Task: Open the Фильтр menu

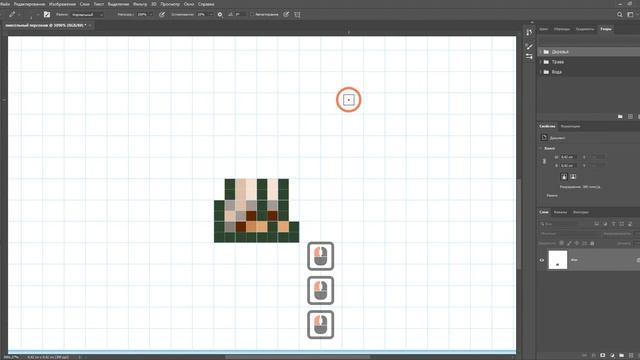Action: (x=140, y=4)
